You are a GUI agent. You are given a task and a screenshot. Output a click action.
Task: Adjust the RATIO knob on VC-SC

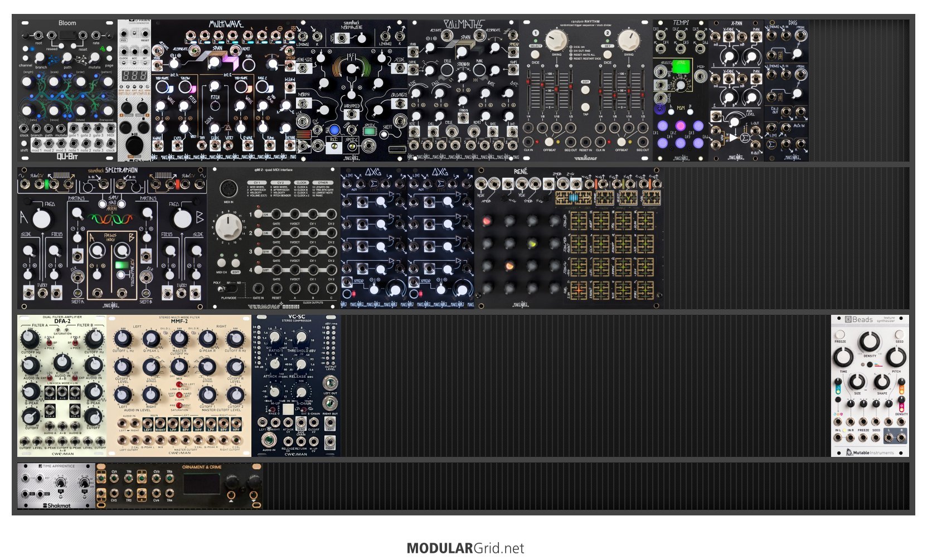pyautogui.click(x=274, y=337)
